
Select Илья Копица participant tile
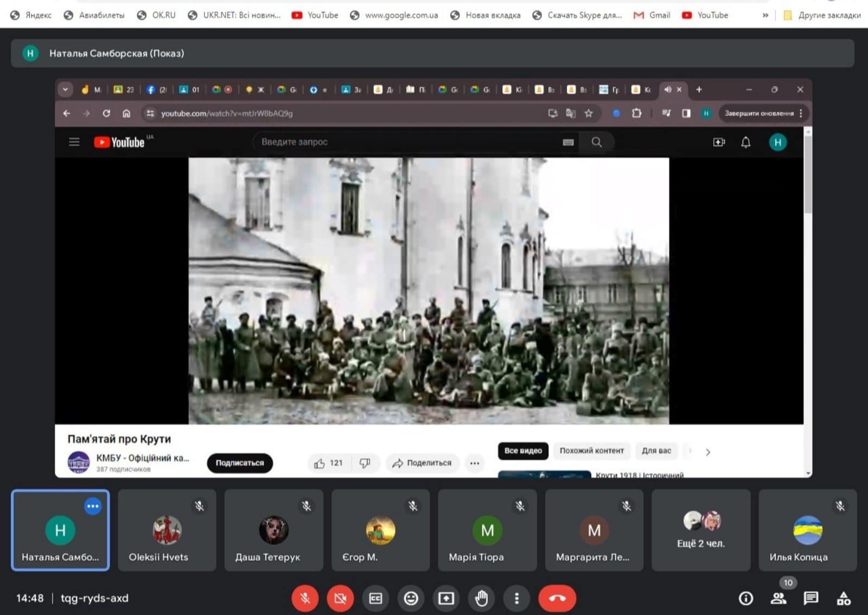pyautogui.click(x=807, y=530)
